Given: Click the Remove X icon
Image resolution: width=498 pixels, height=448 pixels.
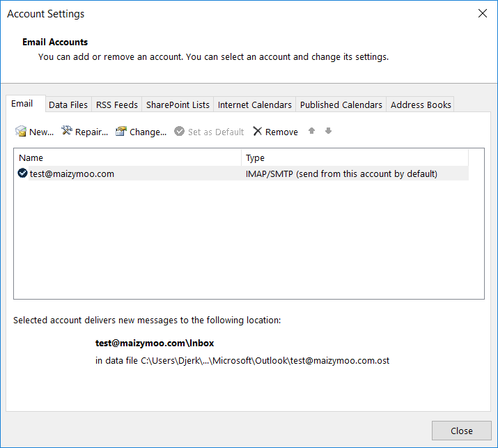Looking at the screenshot, I should pyautogui.click(x=258, y=132).
